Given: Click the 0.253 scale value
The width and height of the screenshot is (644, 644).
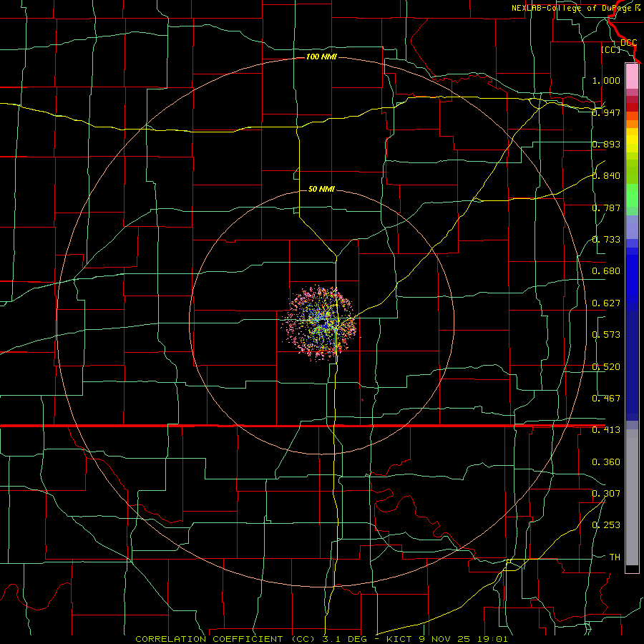Looking at the screenshot, I should (606, 525).
